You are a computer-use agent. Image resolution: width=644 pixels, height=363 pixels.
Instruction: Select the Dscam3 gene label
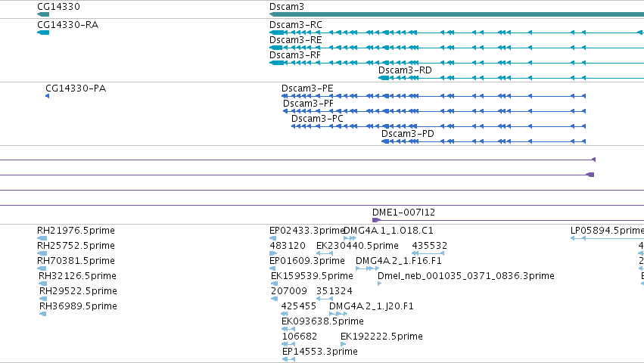287,7
